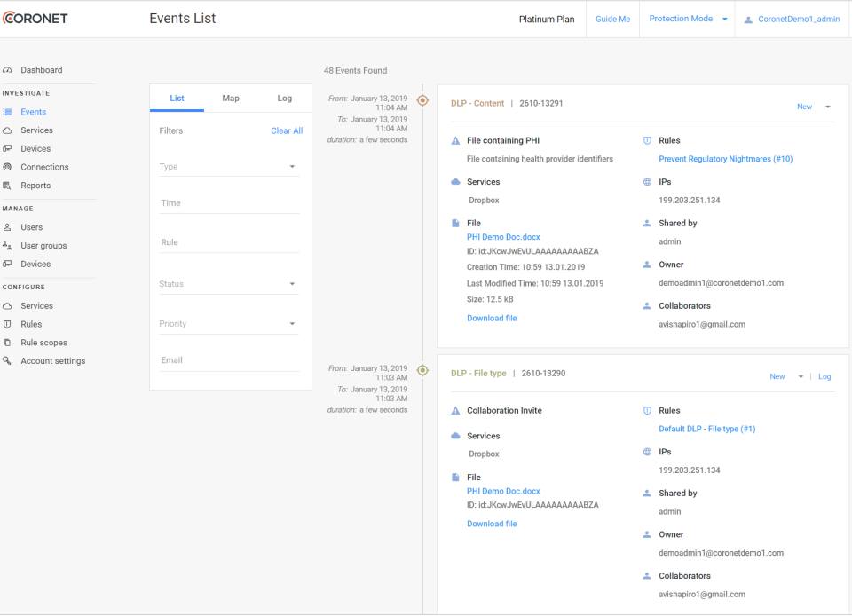
Task: Open Account settings in the sidebar
Action: pyautogui.click(x=52, y=360)
